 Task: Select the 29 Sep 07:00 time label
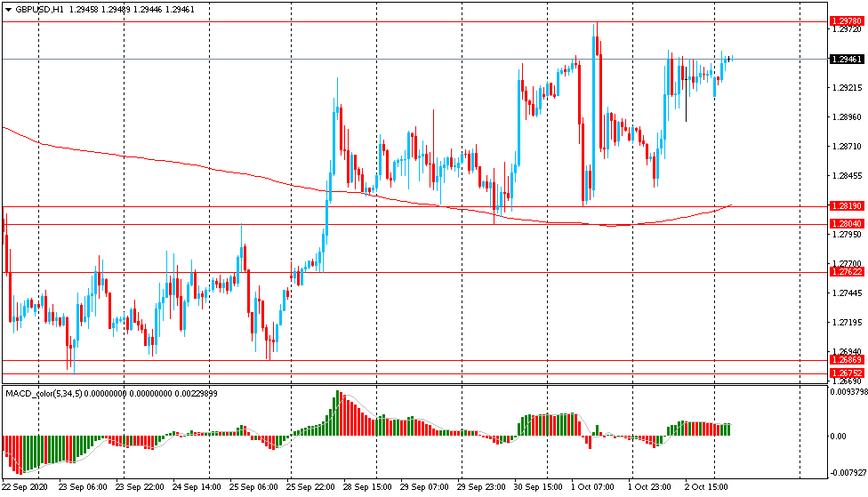pyautogui.click(x=424, y=487)
